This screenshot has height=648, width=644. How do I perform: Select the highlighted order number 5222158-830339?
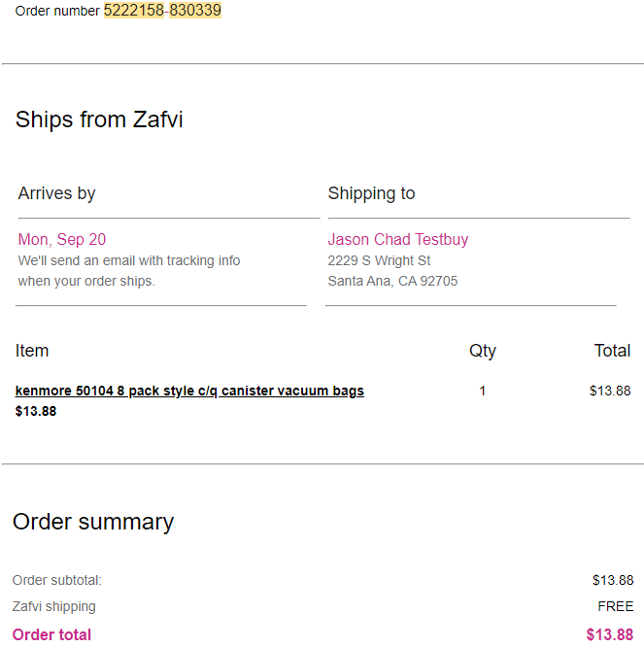click(162, 11)
